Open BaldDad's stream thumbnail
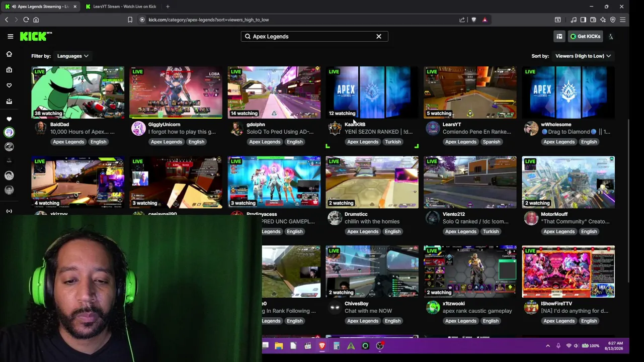This screenshot has width=644, height=362. point(78,93)
